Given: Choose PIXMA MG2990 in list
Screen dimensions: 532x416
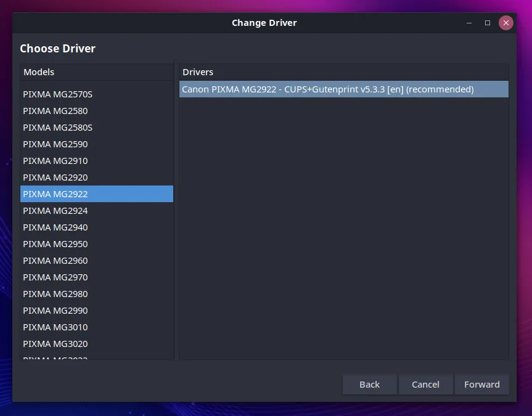Looking at the screenshot, I should click(x=55, y=311).
